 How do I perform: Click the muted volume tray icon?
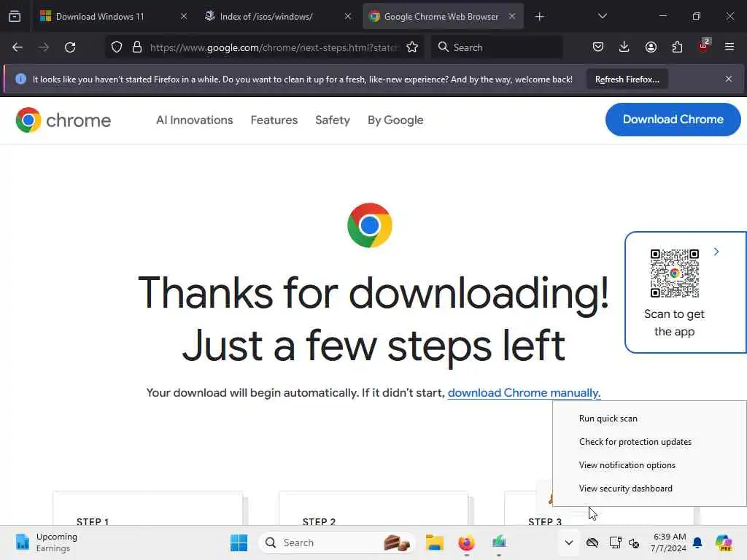click(x=634, y=542)
